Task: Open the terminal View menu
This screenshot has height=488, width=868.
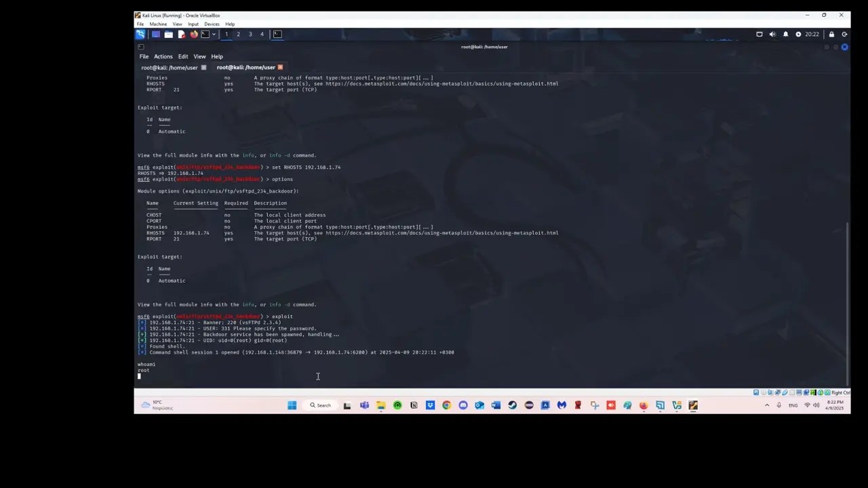Action: click(199, 56)
